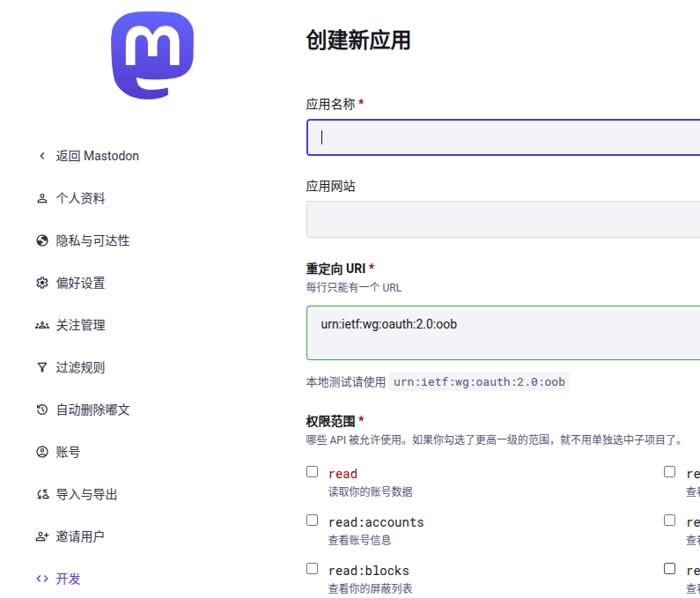Click the people icon for 关注管理
700x598 pixels.
[x=41, y=325]
